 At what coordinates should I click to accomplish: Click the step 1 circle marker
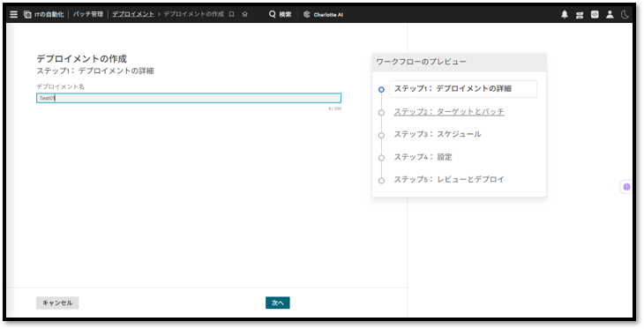381,89
